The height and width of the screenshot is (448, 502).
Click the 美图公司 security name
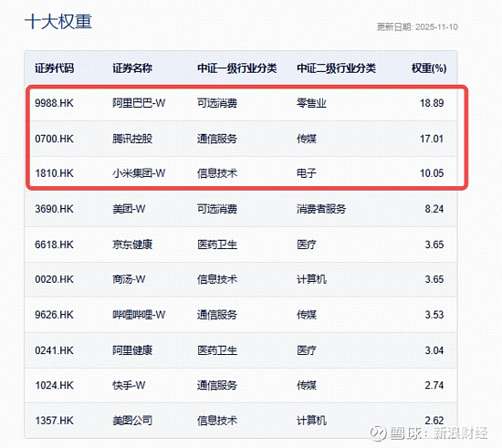coord(132,421)
